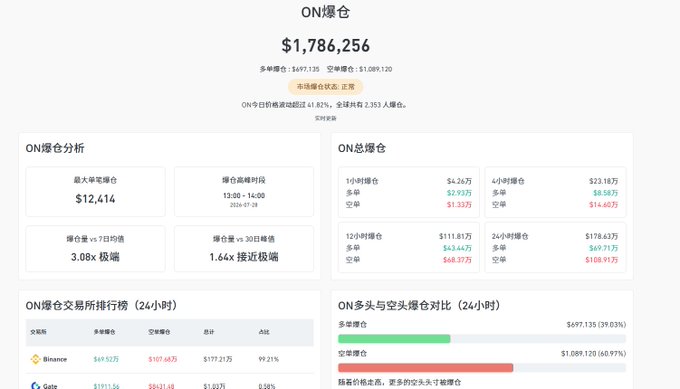Click the 多单爆仓 table column header
680x389 pixels.
coord(105,332)
